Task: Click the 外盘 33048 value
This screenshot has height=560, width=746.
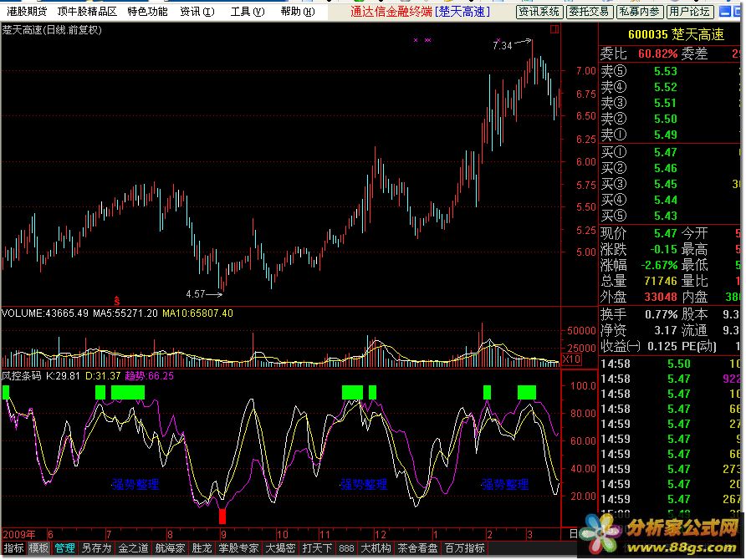Action: click(x=661, y=297)
